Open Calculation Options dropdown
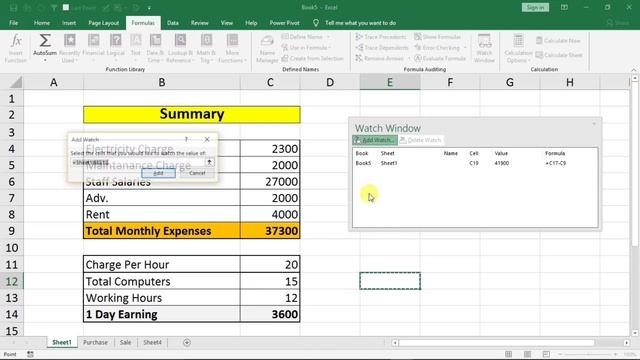The image size is (640, 360). (518, 49)
